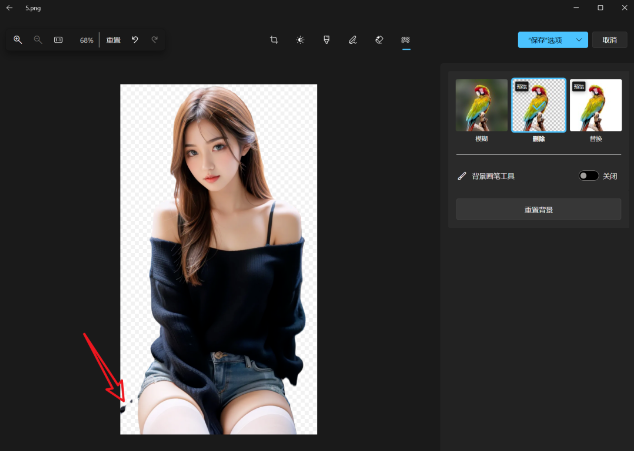
Task: Click the back arrow in title bar
Action: [x=9, y=7]
